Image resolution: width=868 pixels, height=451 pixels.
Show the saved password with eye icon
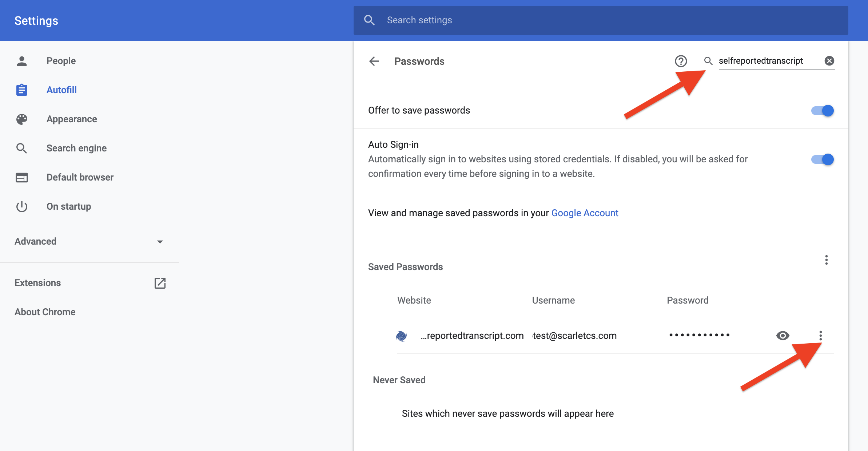pyautogui.click(x=783, y=335)
